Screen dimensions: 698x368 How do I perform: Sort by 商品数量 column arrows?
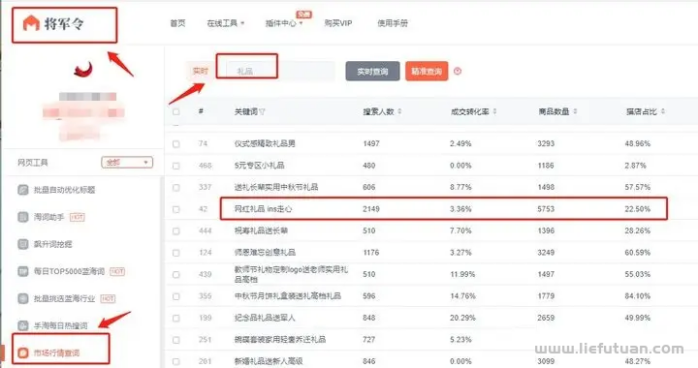[575, 111]
